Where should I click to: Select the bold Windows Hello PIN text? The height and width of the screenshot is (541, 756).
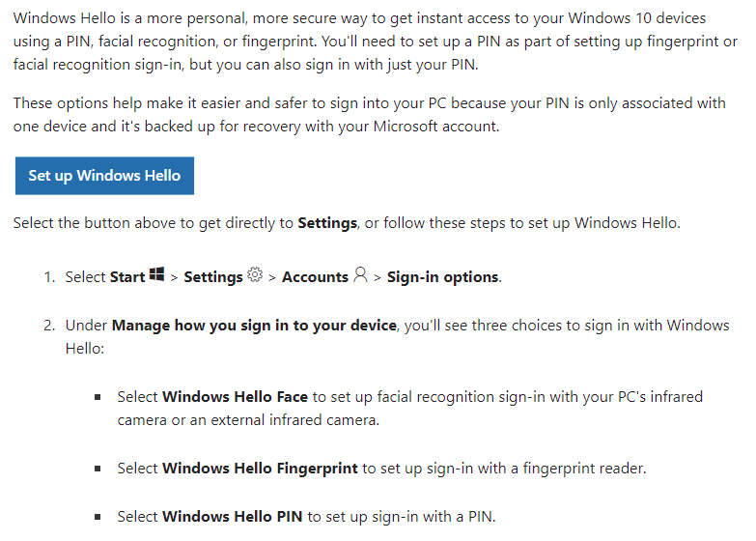coord(233,517)
